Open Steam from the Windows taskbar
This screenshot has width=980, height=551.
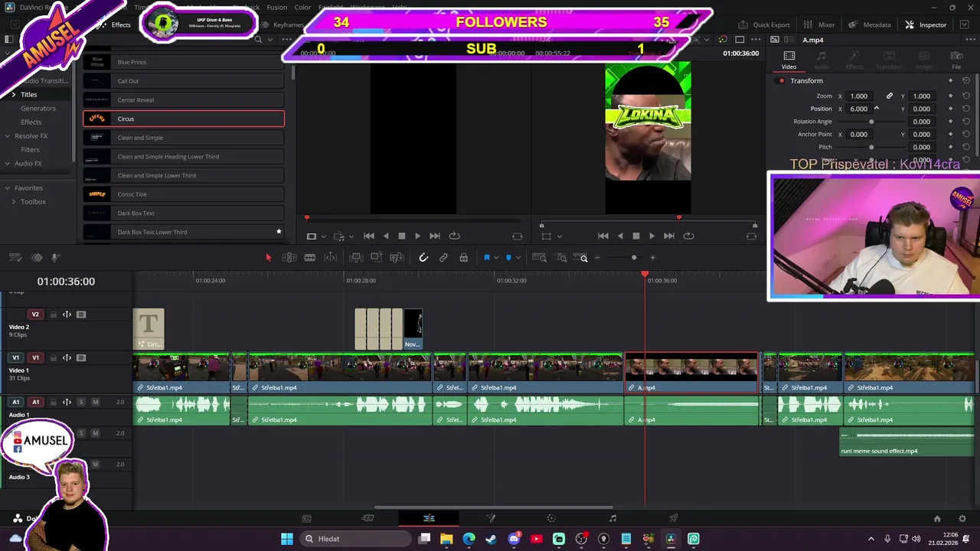491,539
